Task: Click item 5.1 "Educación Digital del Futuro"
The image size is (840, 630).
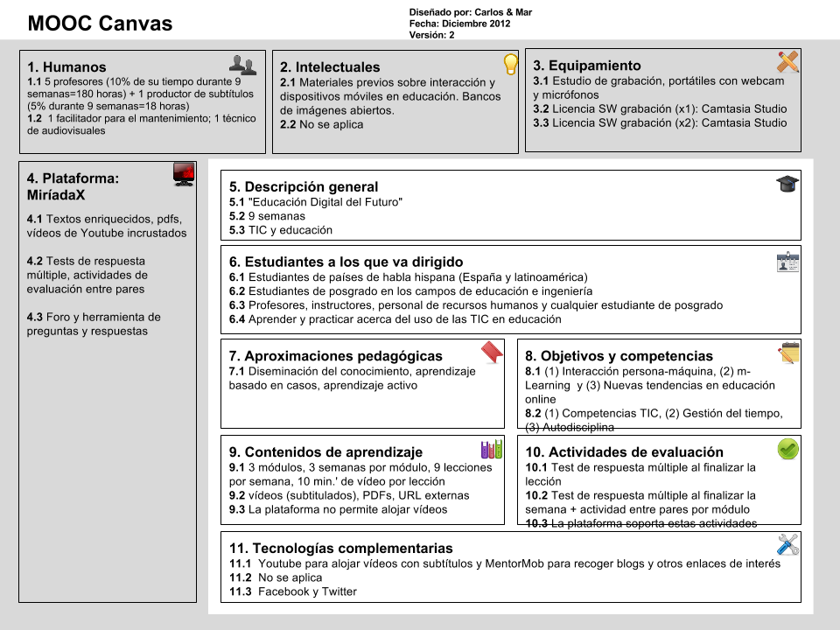Action: click(x=316, y=202)
